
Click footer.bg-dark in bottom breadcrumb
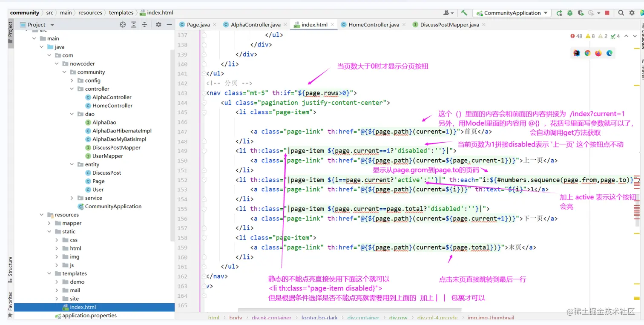(319, 318)
